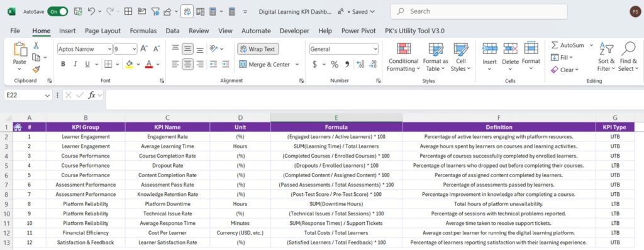Viewport: 644px width, 250px height.
Task: Toggle the wrap text icon in the title bar
Action: [x=187, y=11]
